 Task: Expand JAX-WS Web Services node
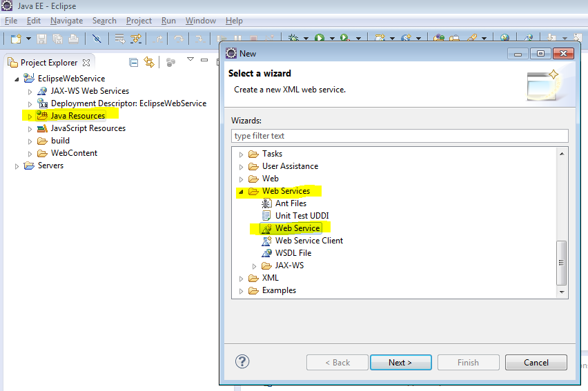[x=30, y=92]
